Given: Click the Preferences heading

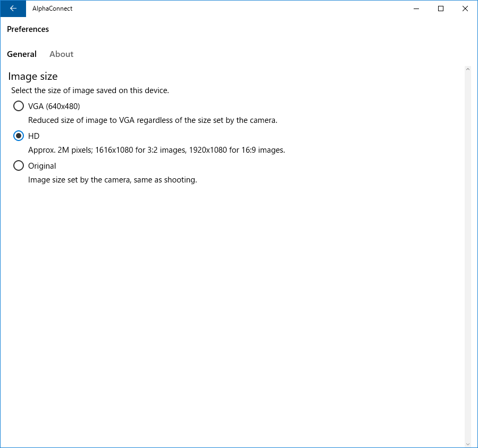Looking at the screenshot, I should coord(28,29).
